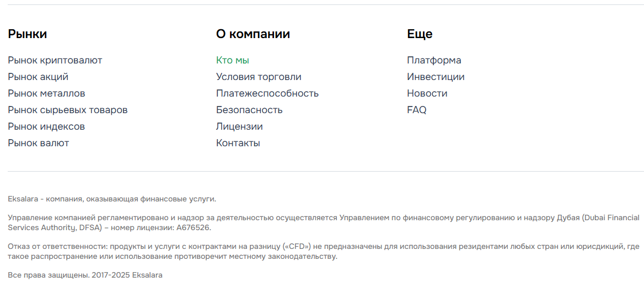Viewport: 644px width, 287px height.
Task: Open Рынок сырьевых товаров link
Action: (68, 110)
